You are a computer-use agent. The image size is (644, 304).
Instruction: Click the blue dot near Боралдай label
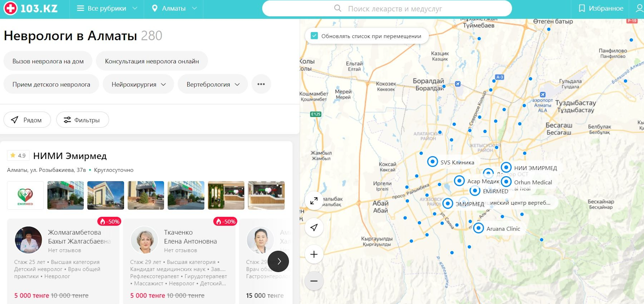(444, 86)
